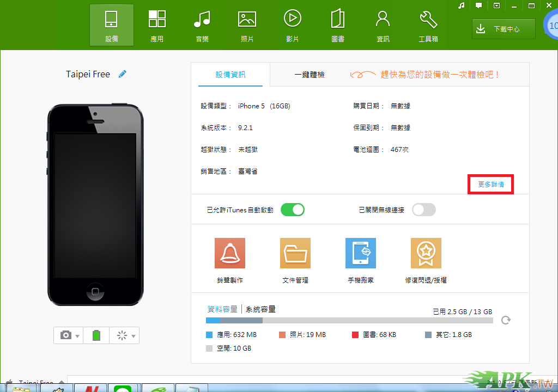
Task: Open the 下載中心 download center
Action: coord(504,29)
